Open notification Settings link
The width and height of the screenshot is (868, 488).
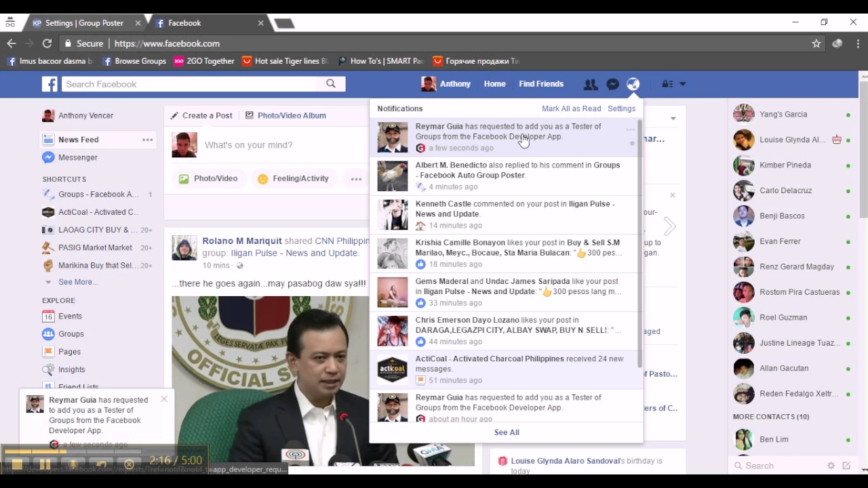tap(621, 108)
